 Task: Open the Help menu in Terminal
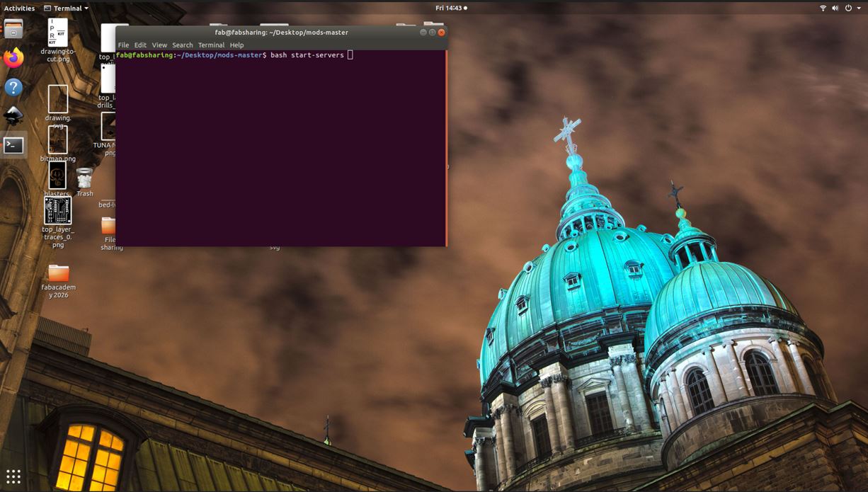236,45
